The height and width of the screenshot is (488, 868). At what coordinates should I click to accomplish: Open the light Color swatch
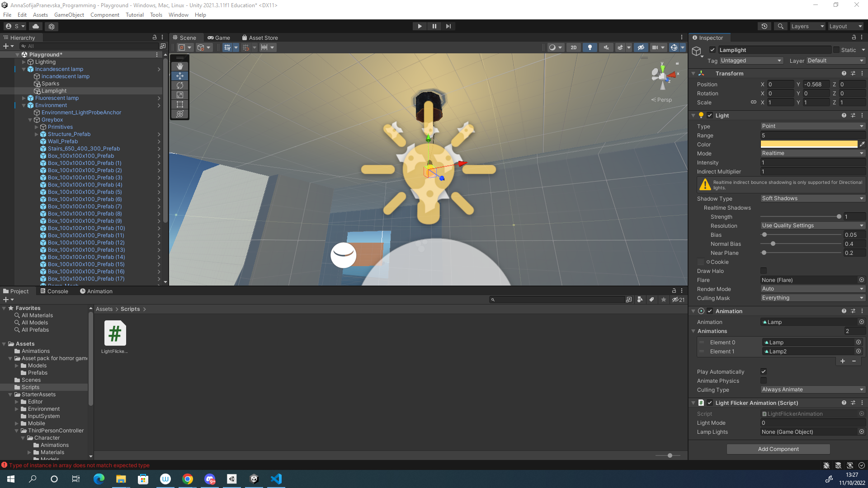[809, 144]
